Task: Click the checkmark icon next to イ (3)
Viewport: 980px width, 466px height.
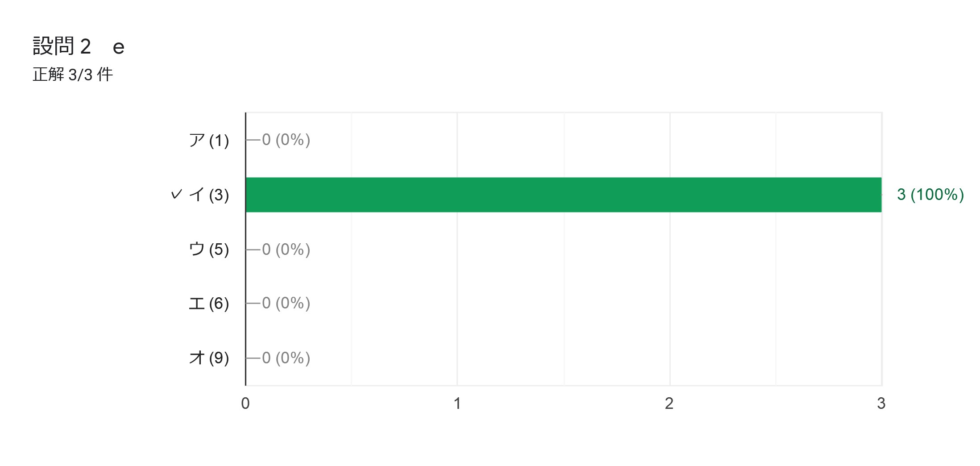Action: click(177, 194)
